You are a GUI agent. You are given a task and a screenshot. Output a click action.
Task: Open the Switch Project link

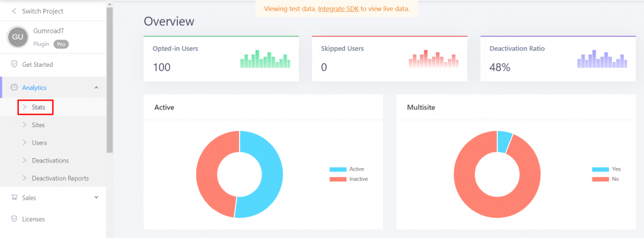point(43,11)
